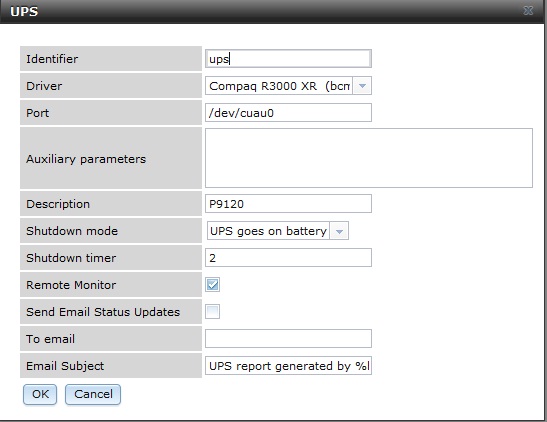The height and width of the screenshot is (422, 547).
Task: Enable Send Email Status Updates checkbox
Action: coord(212,311)
